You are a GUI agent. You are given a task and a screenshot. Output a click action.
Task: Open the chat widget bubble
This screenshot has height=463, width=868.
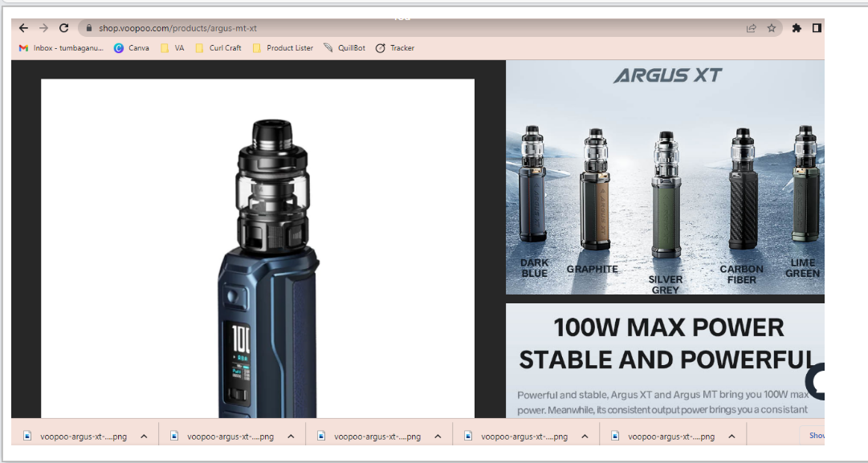click(x=816, y=382)
